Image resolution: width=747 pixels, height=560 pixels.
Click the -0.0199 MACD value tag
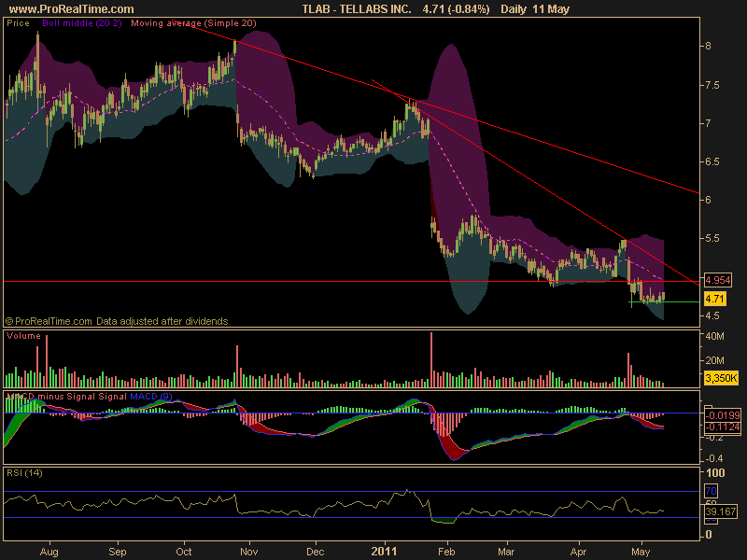click(x=723, y=415)
